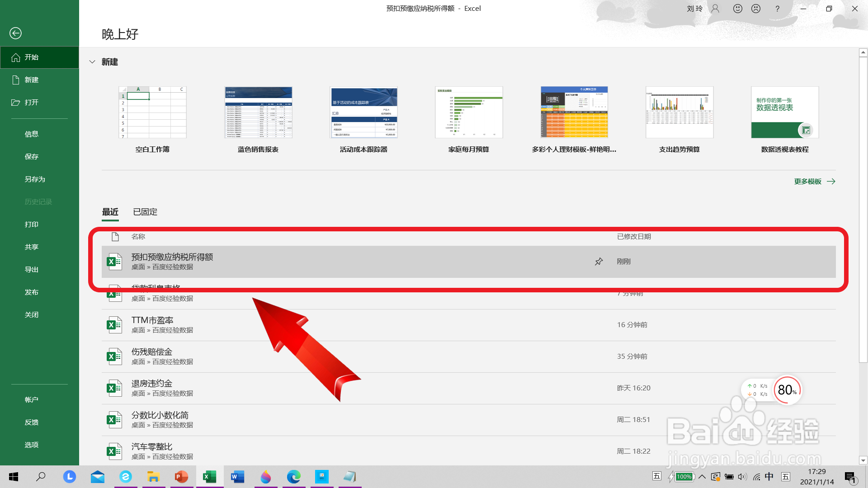Open the 打印 page
The height and width of the screenshot is (488, 868).
click(x=39, y=225)
